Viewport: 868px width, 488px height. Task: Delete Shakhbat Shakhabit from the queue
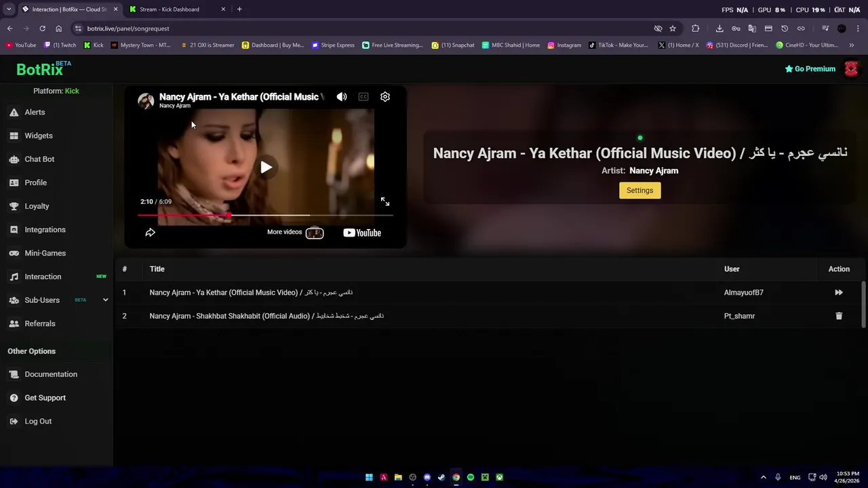click(x=839, y=316)
